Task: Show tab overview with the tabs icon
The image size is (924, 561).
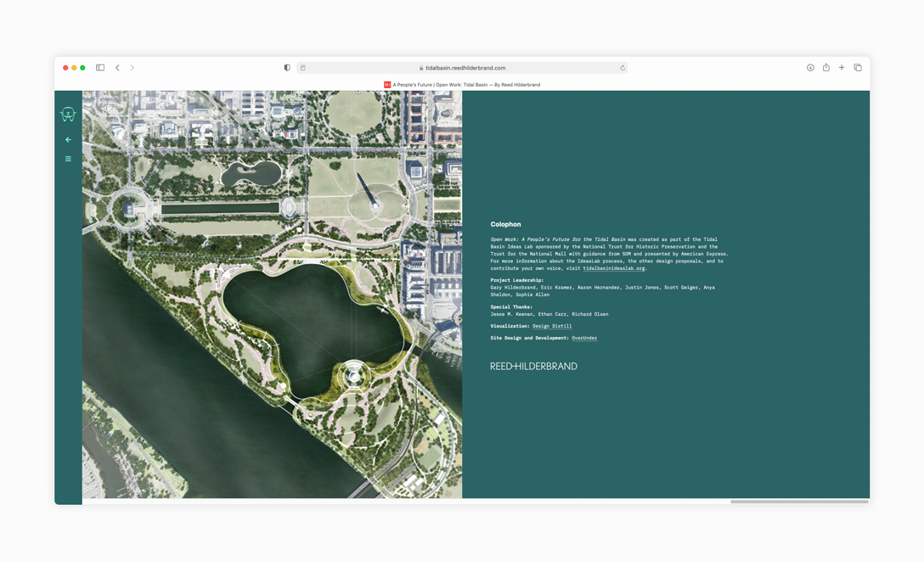Action: 857,67
